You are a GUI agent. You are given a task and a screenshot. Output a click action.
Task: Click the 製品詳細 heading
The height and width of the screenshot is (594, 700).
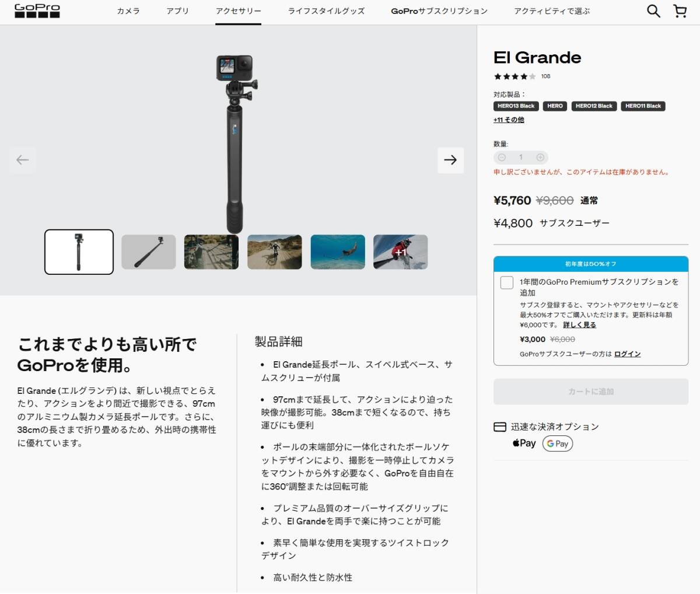278,342
